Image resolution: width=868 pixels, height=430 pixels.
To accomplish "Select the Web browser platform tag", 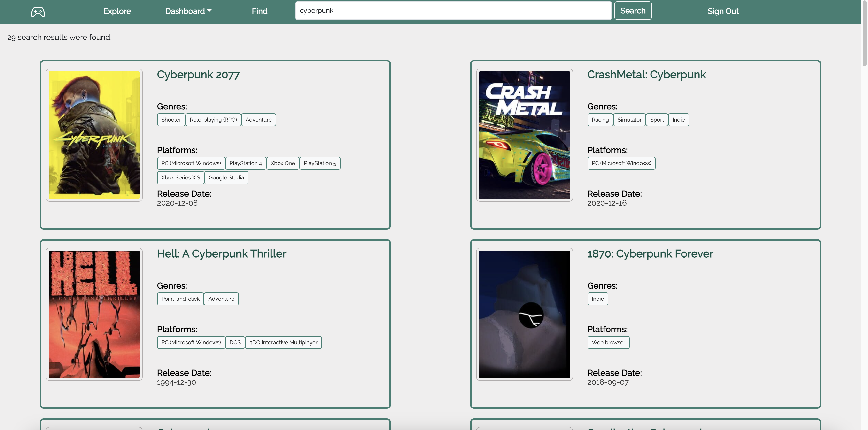I will [x=608, y=342].
